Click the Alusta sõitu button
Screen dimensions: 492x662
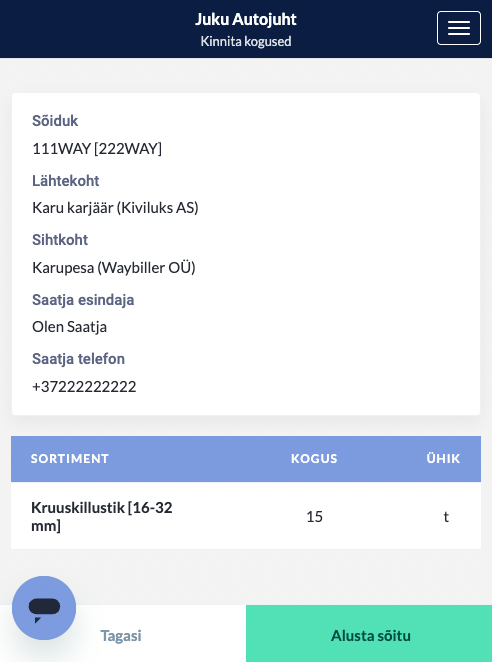click(x=369, y=634)
